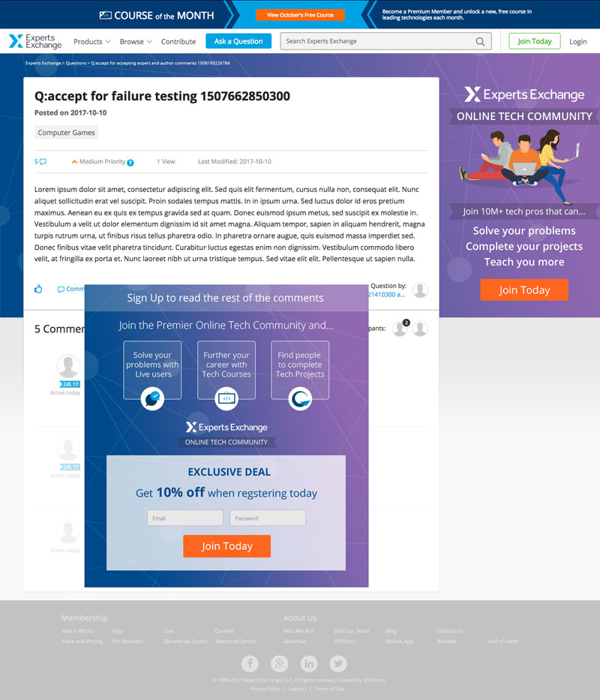Click the Medium Priority orange arrow icon
This screenshot has height=700, width=600.
tap(74, 162)
